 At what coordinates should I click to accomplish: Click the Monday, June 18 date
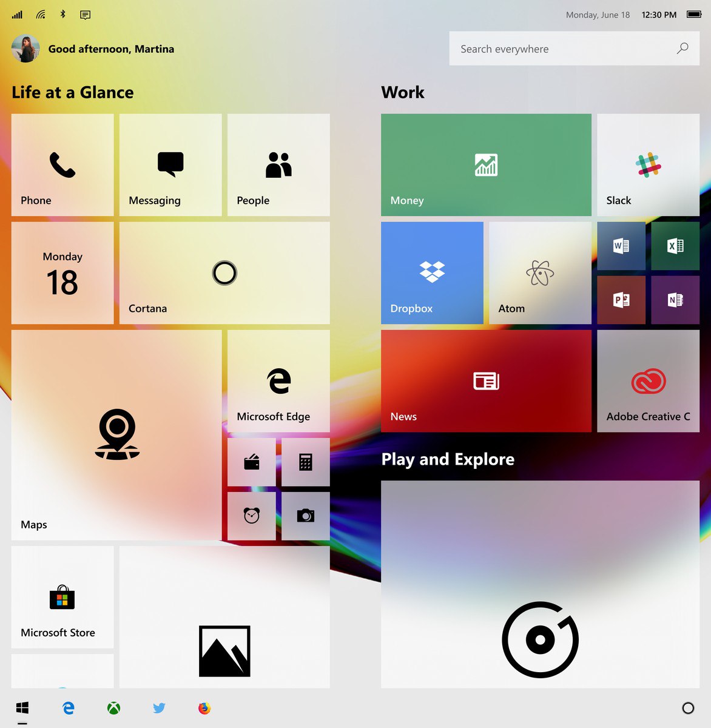[x=598, y=15]
